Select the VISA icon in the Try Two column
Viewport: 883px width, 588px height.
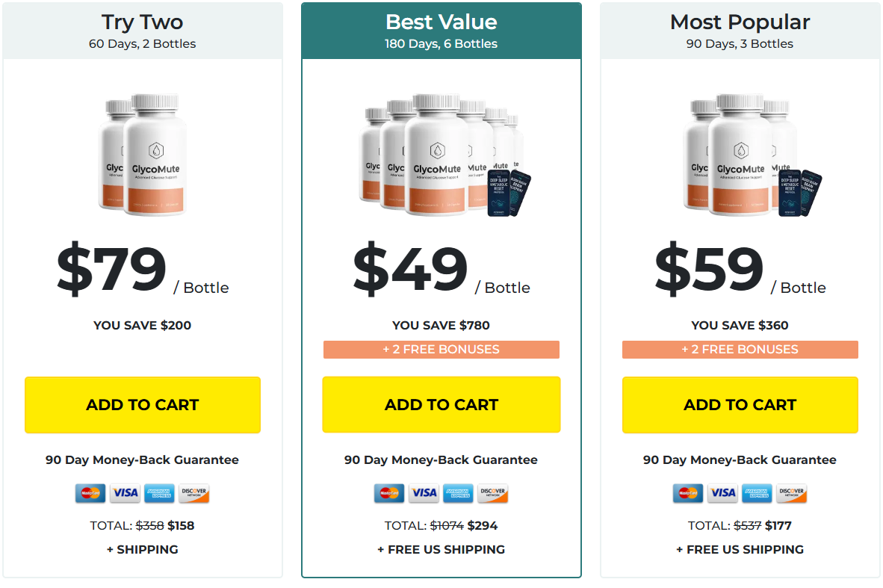125,493
